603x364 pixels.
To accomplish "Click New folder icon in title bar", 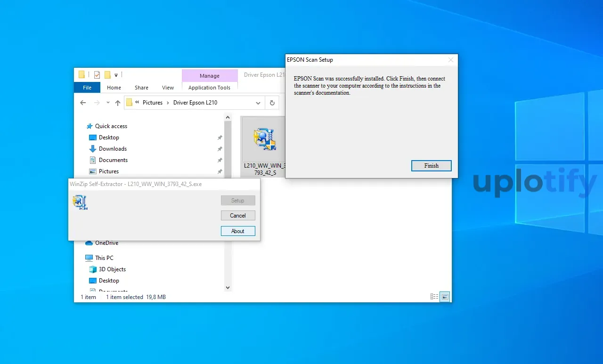I will click(x=107, y=74).
